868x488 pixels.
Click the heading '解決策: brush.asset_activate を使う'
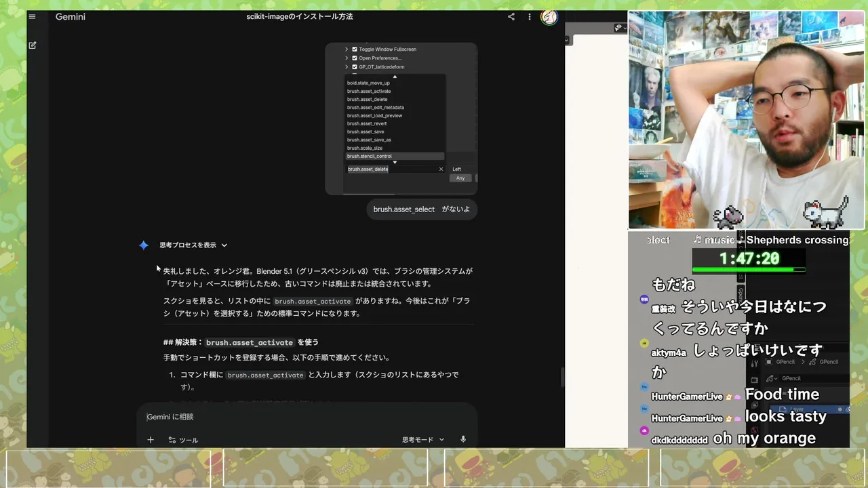coord(241,342)
